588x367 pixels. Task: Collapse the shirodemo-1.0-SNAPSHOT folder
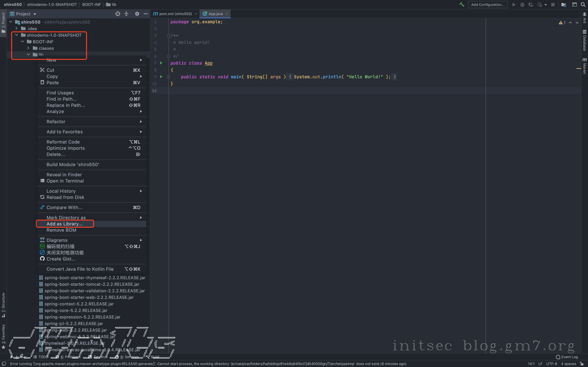click(x=17, y=35)
